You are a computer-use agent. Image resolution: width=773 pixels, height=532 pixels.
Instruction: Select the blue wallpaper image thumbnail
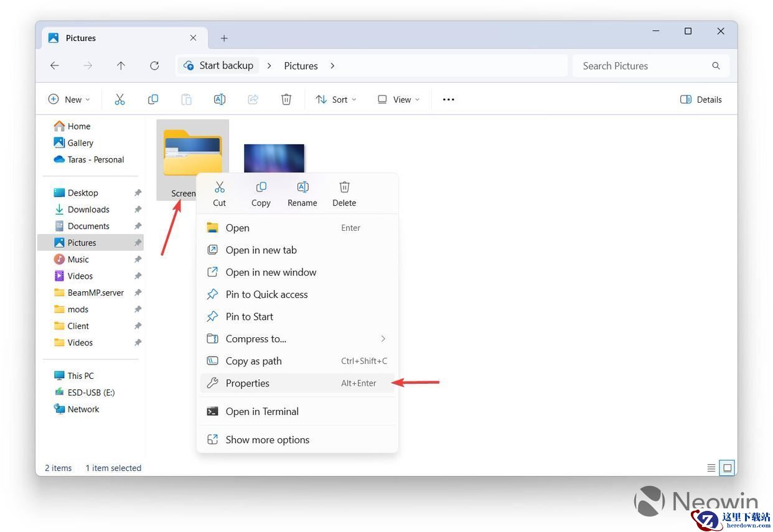coord(274,159)
